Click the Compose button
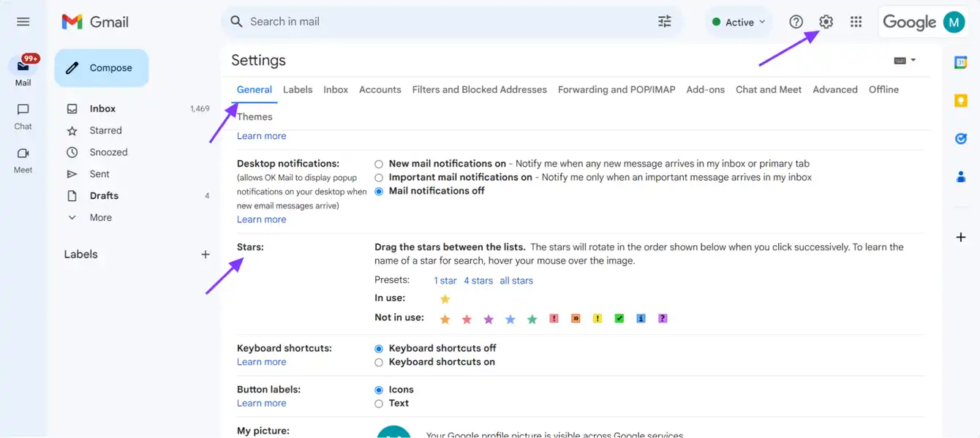The height and width of the screenshot is (438, 980). [x=102, y=68]
